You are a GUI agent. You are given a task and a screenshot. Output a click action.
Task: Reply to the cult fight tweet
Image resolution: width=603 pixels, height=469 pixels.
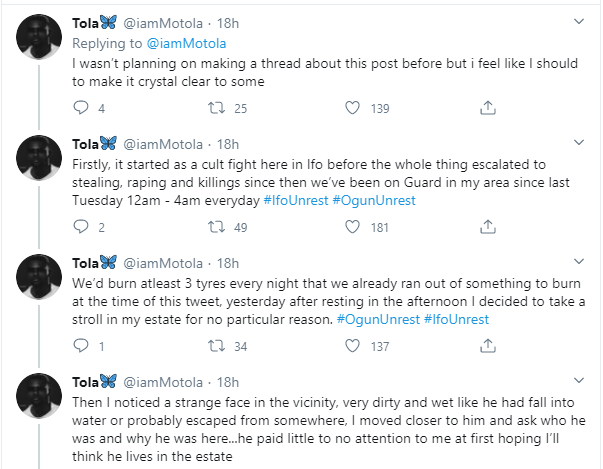(82, 227)
